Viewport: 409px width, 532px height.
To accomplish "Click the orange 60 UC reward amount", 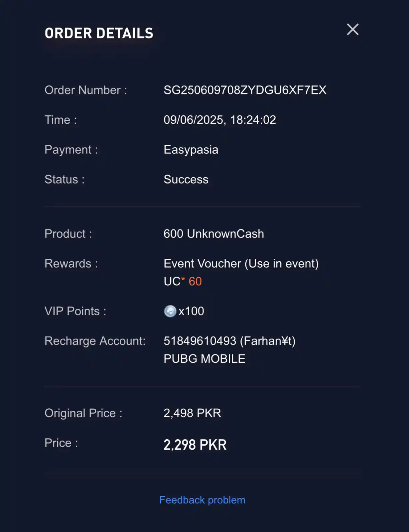I will [195, 281].
